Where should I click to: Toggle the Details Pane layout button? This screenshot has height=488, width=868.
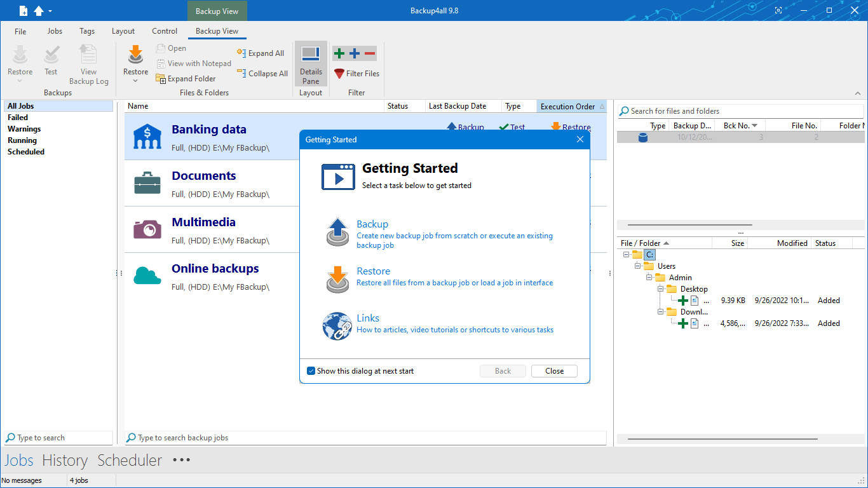pos(311,64)
